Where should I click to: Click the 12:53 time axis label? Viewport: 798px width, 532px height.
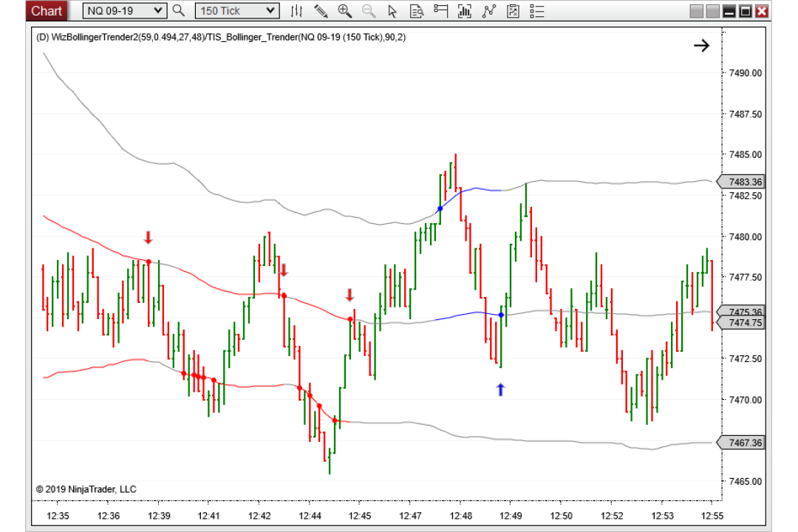pos(662,516)
